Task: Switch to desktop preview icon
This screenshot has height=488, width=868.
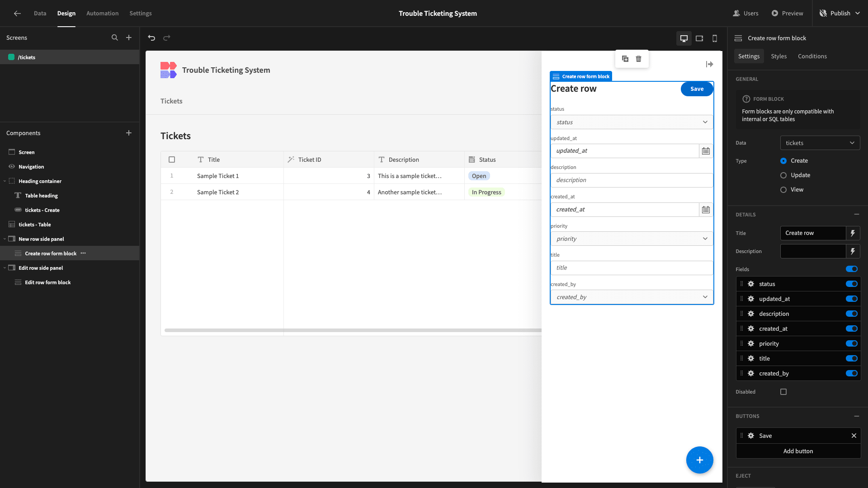Action: (684, 38)
